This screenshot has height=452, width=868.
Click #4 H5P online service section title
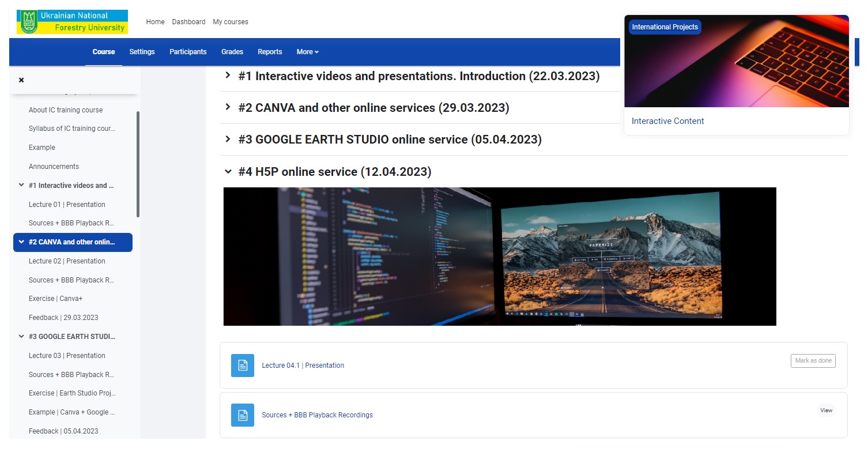click(x=334, y=172)
